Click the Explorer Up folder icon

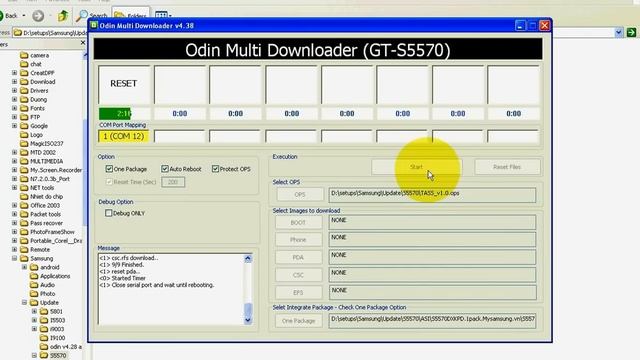point(63,16)
